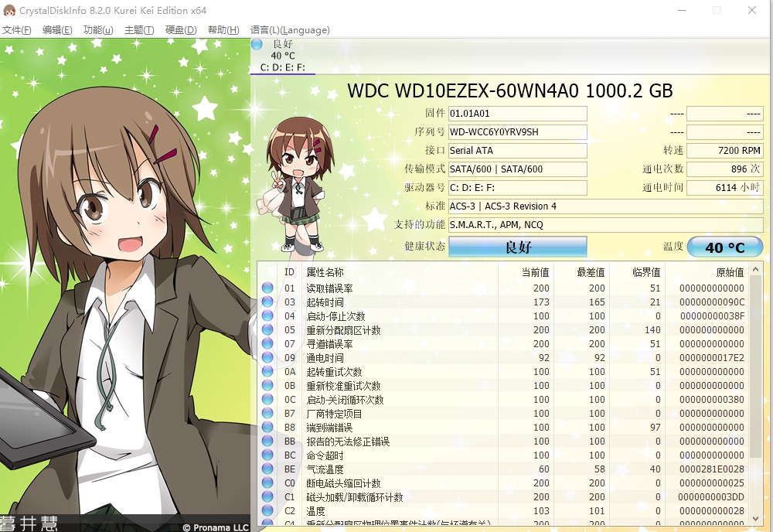Open the 文件(F) menu

[16, 30]
